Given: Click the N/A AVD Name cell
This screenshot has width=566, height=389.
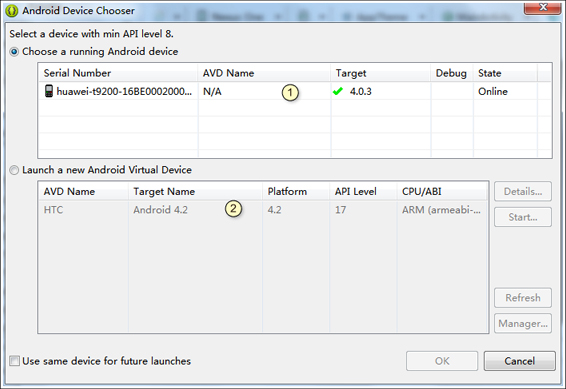Looking at the screenshot, I should point(212,92).
